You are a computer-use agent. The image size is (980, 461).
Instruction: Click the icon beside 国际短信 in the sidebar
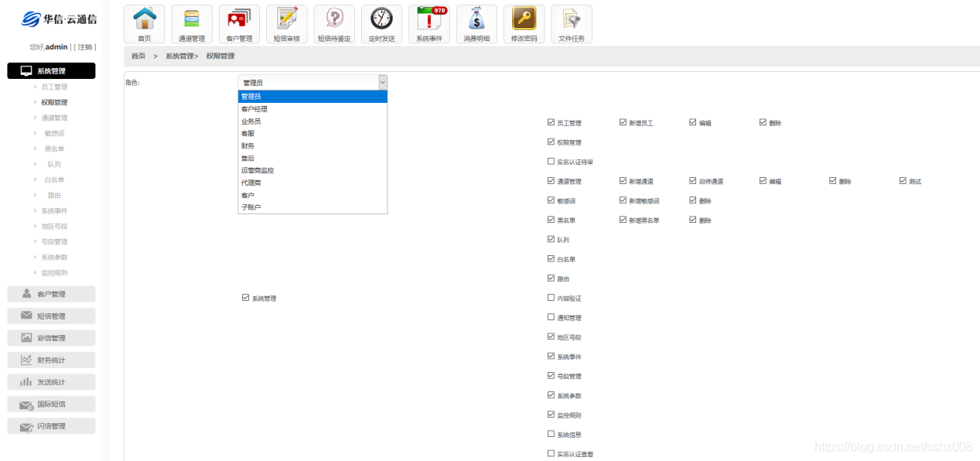pyautogui.click(x=27, y=404)
